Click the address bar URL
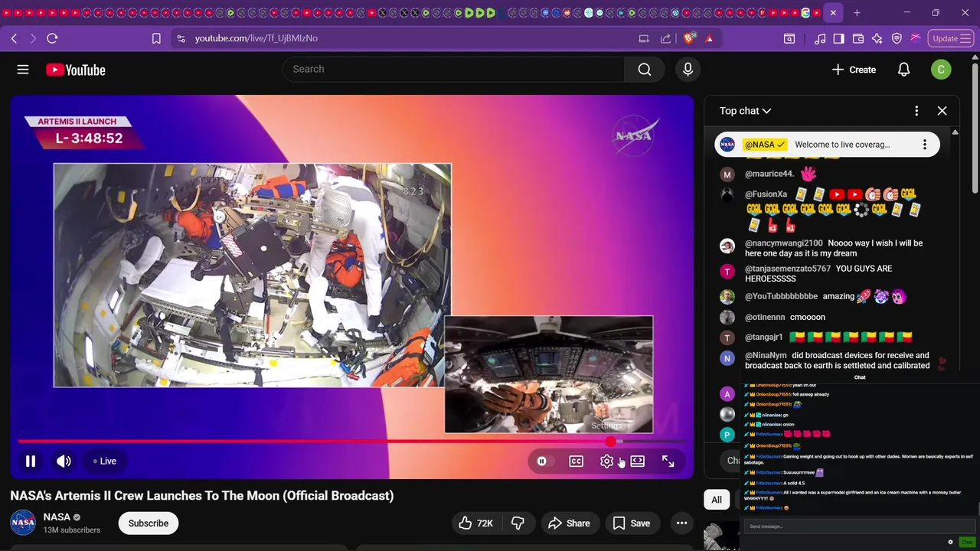Screen dimensions: 980x551 (x=256, y=38)
